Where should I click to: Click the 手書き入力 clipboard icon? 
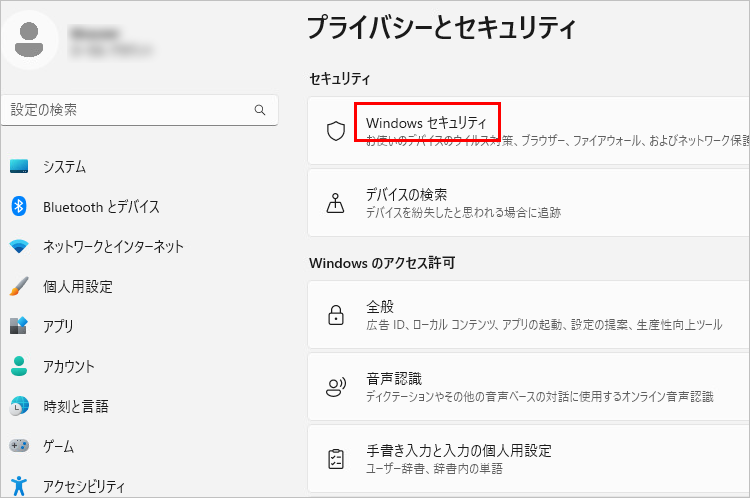336,459
